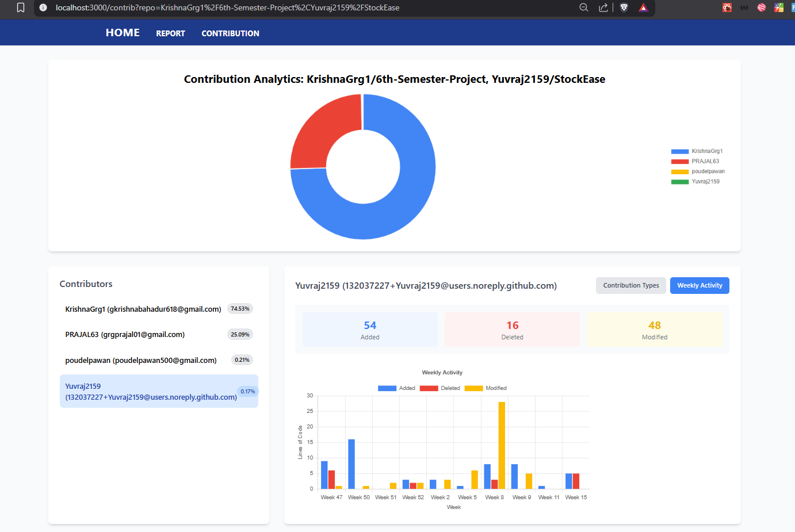Select contributor poudelpawan in list
The image size is (795, 532).
pyautogui.click(x=159, y=360)
